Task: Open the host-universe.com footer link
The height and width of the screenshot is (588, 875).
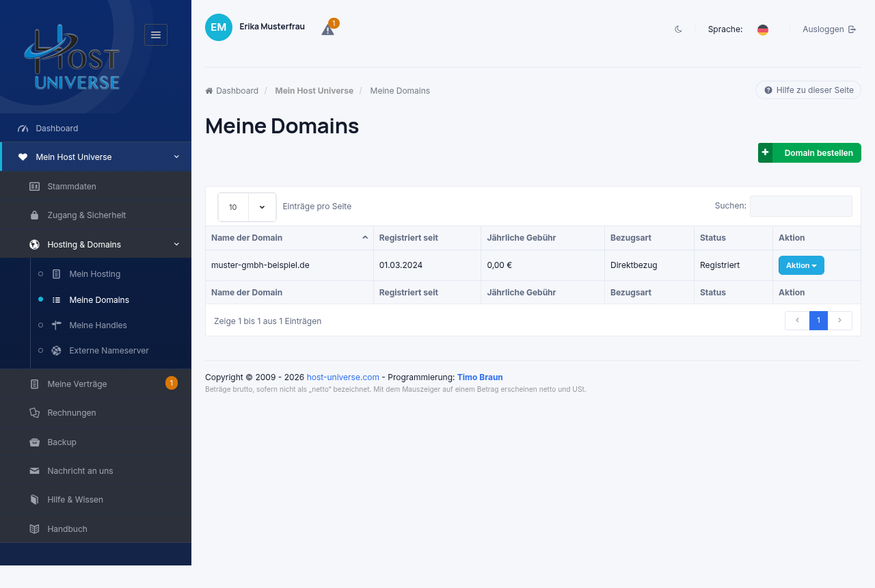Action: point(342,377)
